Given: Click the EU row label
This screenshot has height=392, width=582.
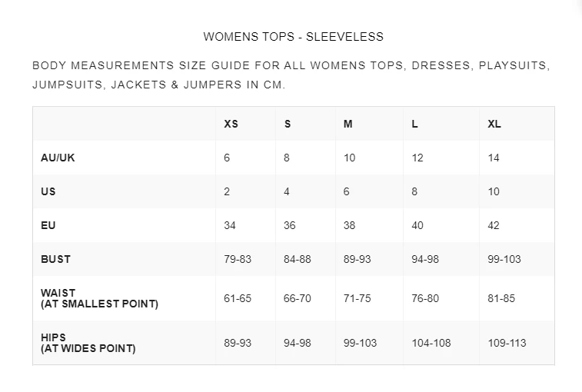Looking at the screenshot, I should pos(48,225).
